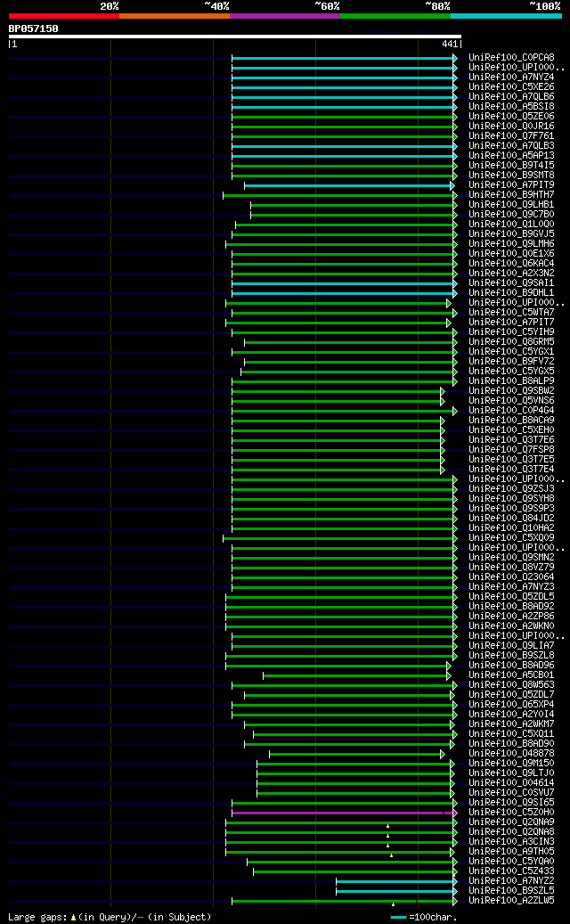Click the green B9HTH7 alignment bar
This screenshot has width=570, height=924.
tap(338, 195)
